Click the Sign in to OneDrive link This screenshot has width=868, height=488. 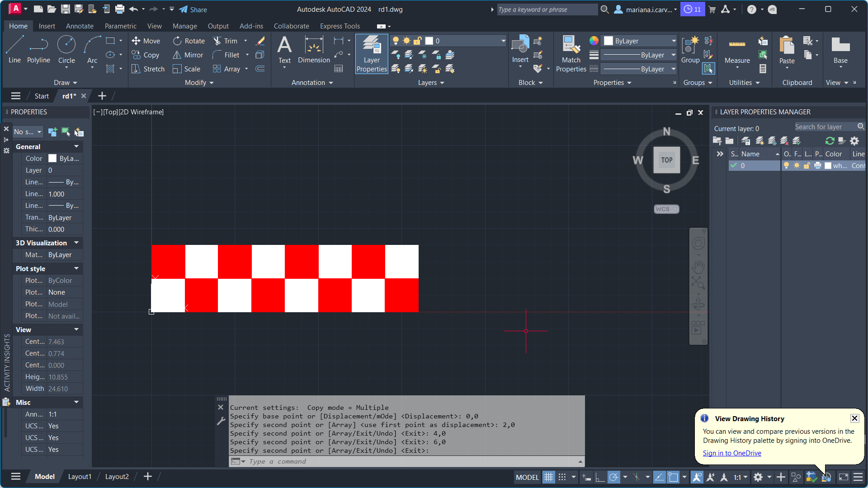(x=732, y=453)
